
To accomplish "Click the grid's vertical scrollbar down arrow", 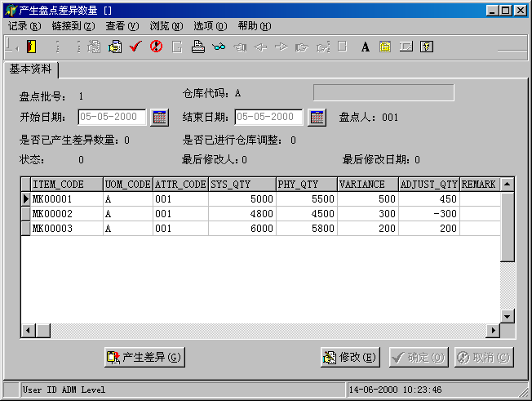I will [508, 315].
